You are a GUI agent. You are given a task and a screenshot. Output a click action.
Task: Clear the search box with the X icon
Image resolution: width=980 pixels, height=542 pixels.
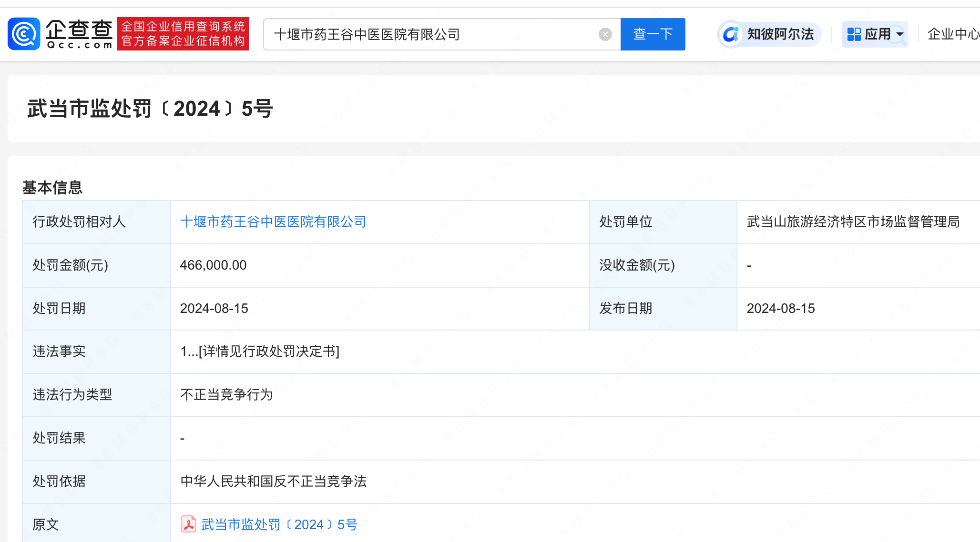(605, 34)
